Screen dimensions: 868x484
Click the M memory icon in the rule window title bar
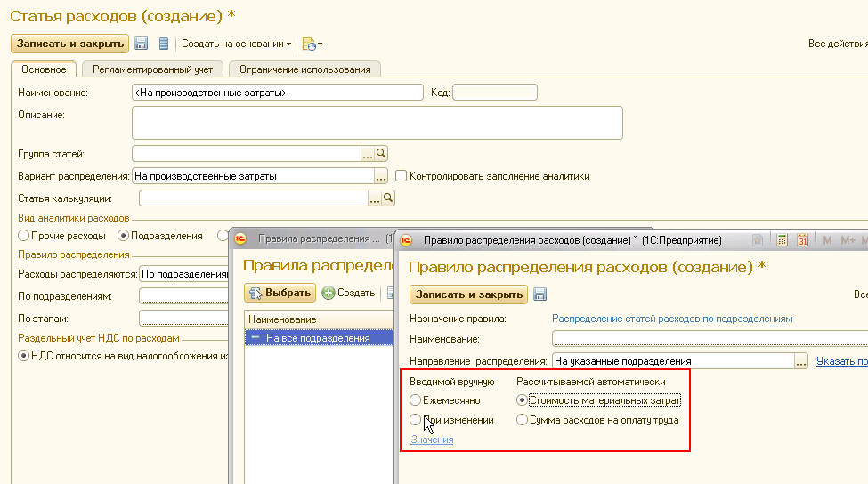[827, 240]
